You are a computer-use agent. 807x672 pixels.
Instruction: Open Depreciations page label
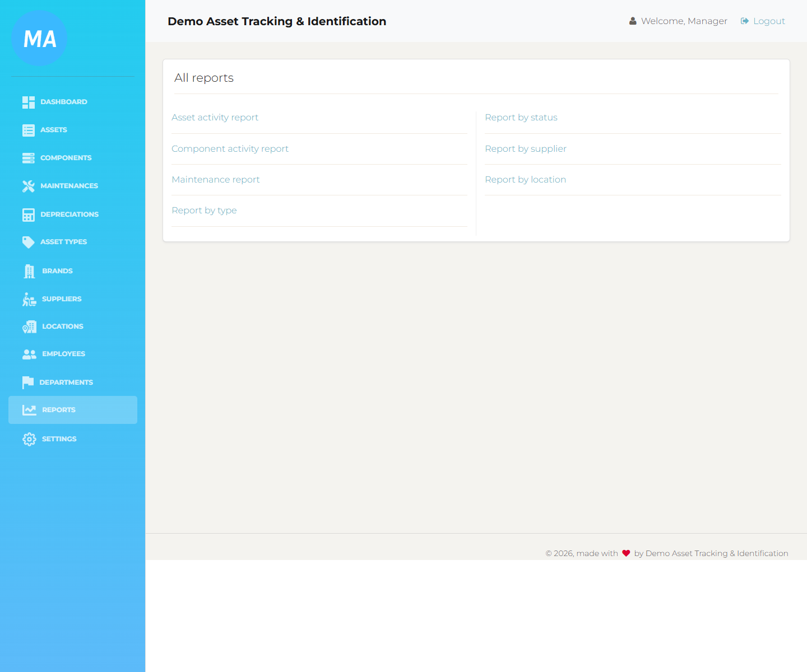[69, 214]
